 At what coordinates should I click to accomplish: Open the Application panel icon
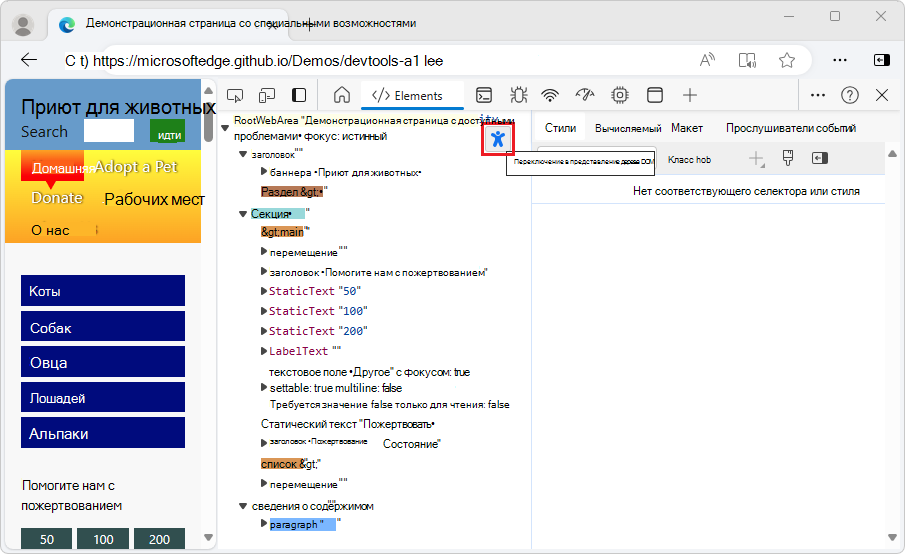coord(655,95)
